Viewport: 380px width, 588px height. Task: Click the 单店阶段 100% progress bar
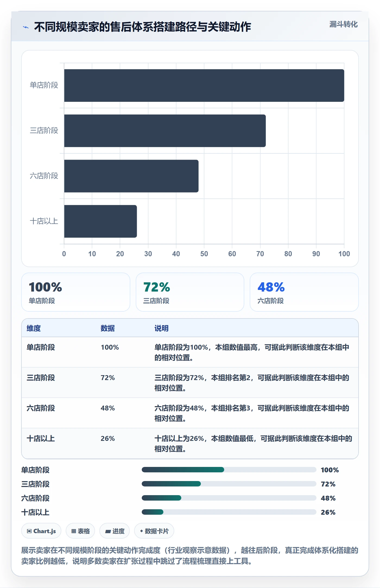(x=229, y=470)
